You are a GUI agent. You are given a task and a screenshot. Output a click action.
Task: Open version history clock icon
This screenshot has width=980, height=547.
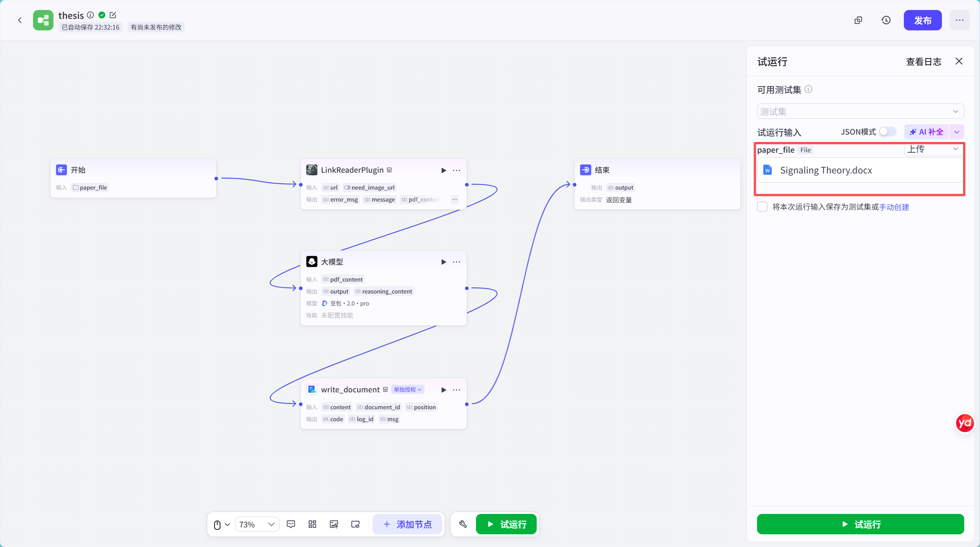point(886,20)
